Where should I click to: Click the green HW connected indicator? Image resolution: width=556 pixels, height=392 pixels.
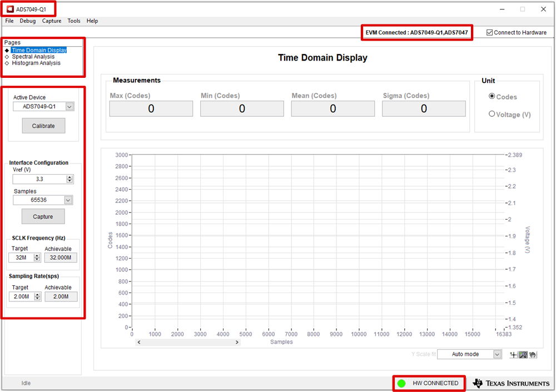[x=401, y=383]
